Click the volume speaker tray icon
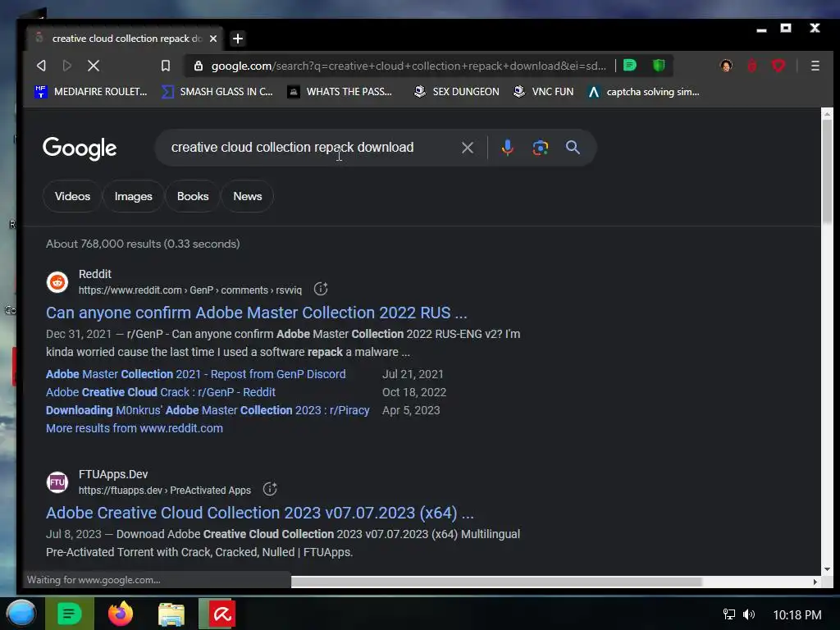Screen dimensions: 840x630 point(749,614)
